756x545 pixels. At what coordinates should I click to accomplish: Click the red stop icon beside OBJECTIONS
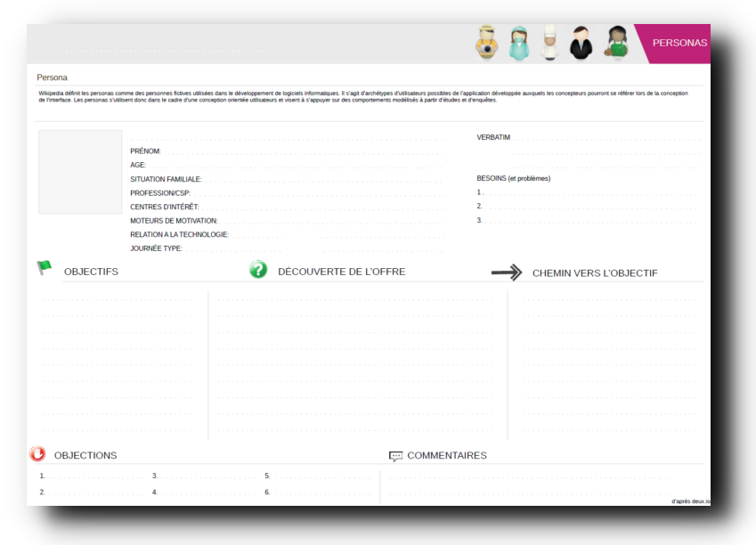(37, 454)
